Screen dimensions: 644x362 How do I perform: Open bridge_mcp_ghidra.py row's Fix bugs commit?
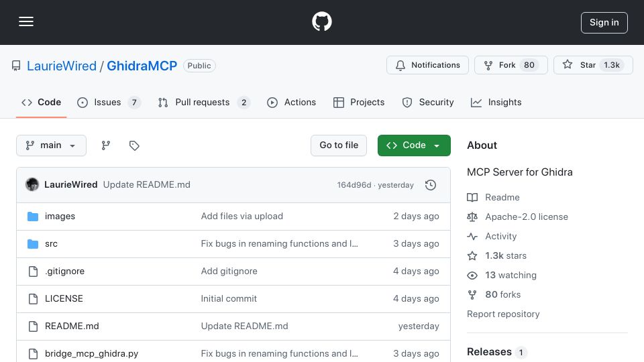pos(279,354)
